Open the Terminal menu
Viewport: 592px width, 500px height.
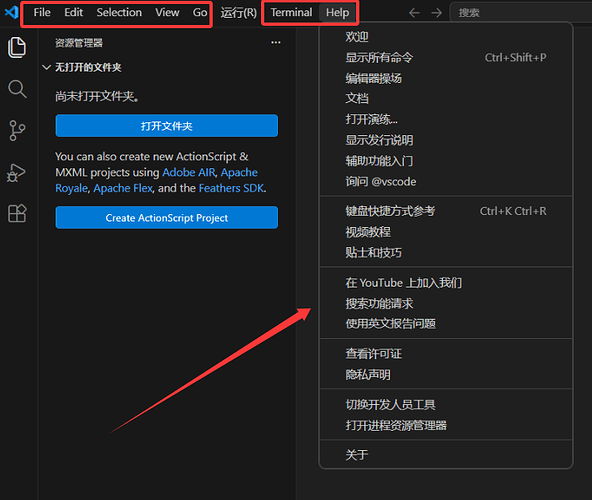pos(291,12)
